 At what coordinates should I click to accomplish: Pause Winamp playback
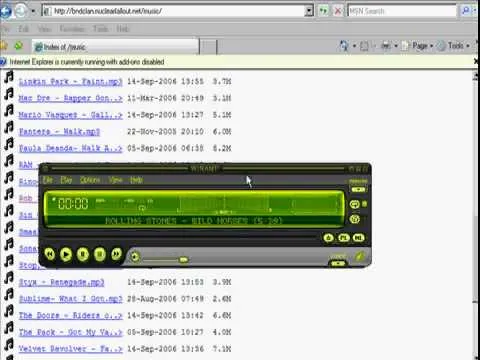click(x=83, y=254)
